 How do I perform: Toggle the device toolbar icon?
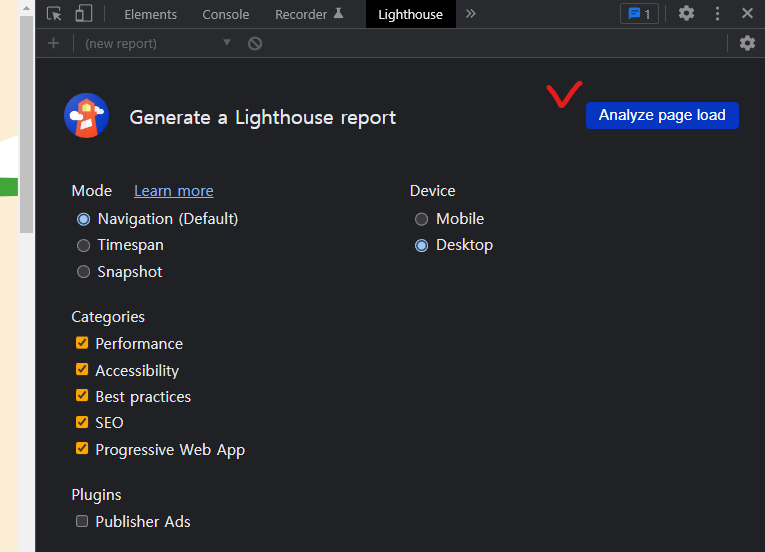(x=83, y=14)
